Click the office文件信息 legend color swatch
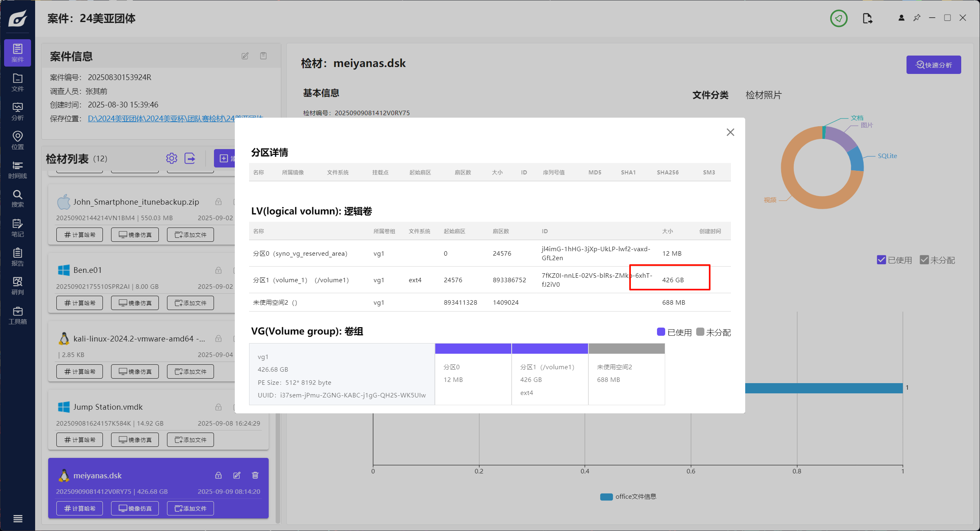This screenshot has height=531, width=980. [606, 497]
